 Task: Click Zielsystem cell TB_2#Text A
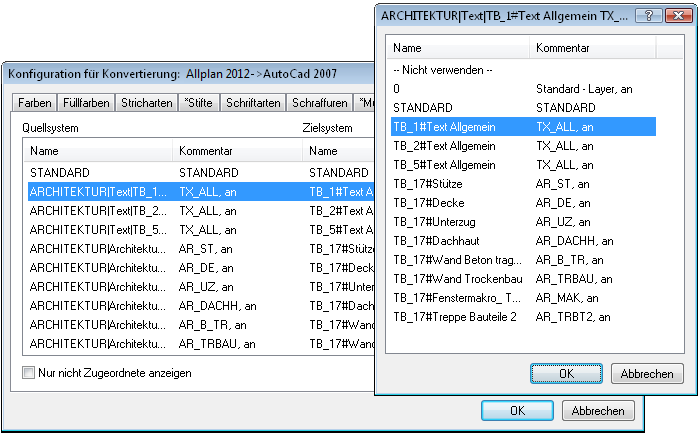point(341,211)
